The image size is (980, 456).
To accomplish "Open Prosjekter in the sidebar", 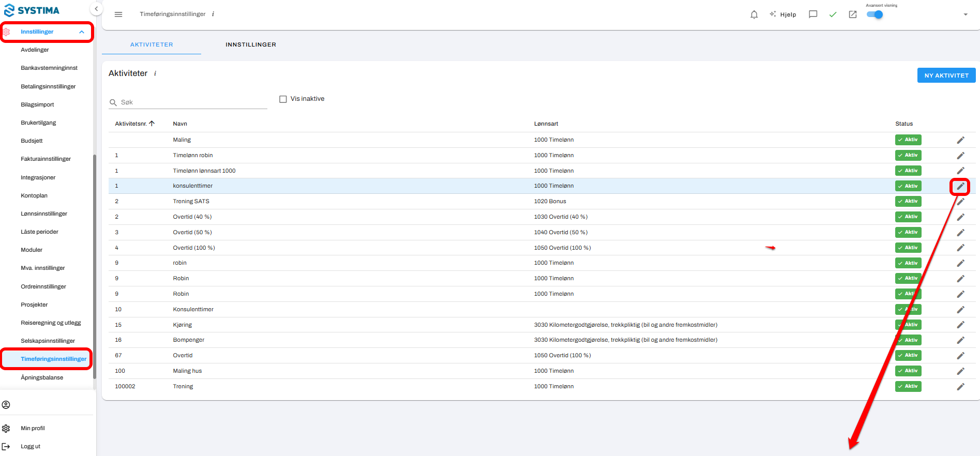I will (x=34, y=305).
